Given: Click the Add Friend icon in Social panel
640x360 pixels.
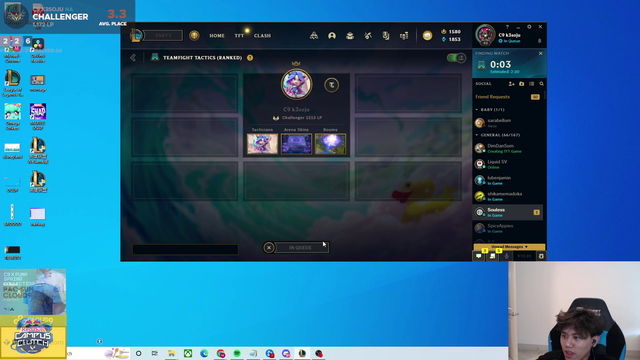Looking at the screenshot, I should point(511,84).
